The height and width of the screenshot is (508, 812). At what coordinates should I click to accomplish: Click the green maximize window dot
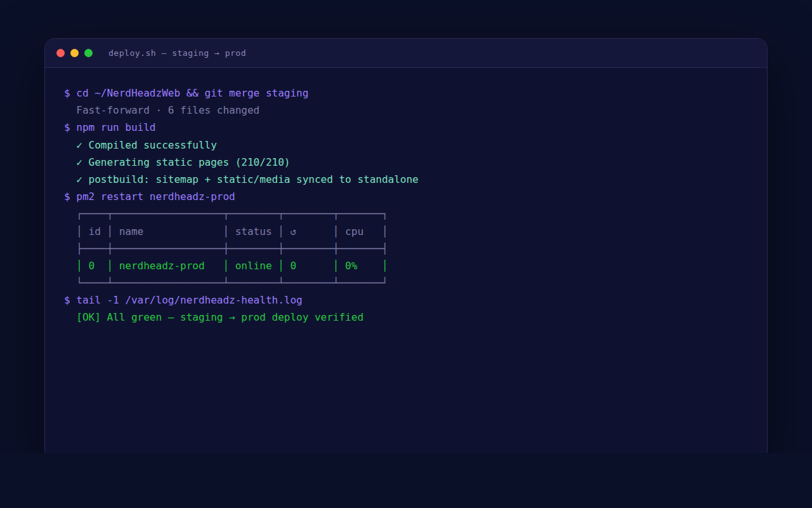tap(88, 53)
